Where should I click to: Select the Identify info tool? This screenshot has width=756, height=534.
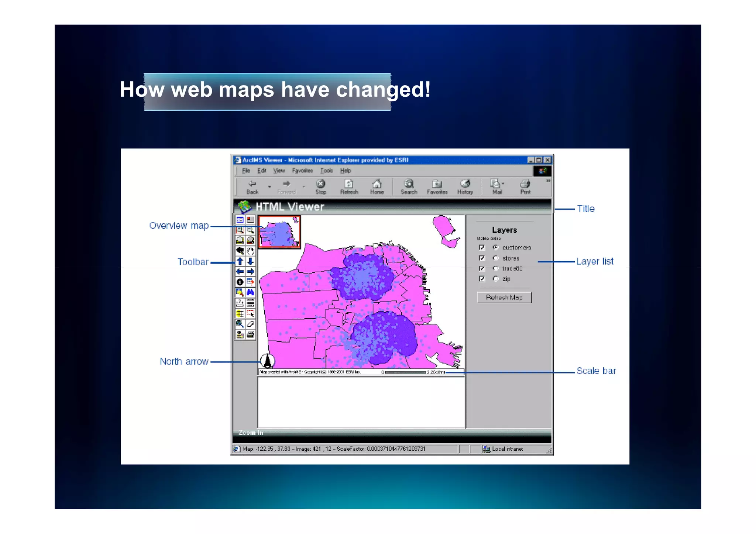click(240, 282)
